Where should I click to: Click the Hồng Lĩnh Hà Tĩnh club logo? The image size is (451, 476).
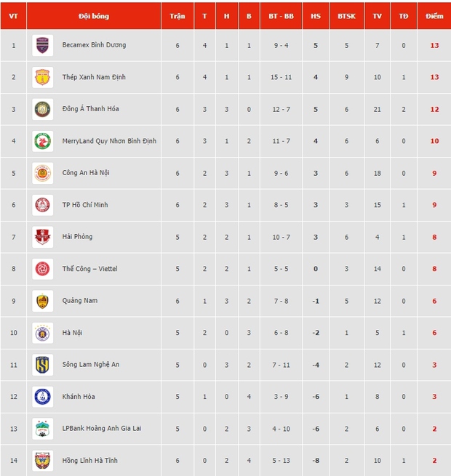(43, 461)
